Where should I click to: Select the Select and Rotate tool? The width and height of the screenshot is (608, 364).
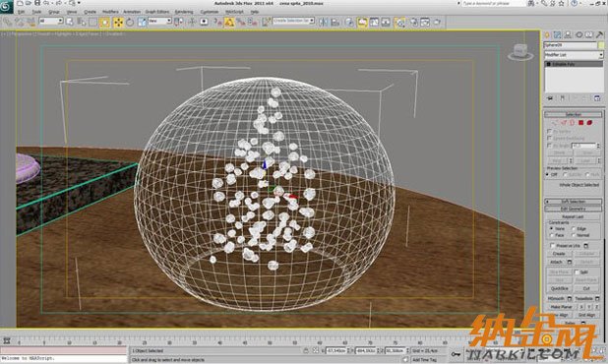pos(130,22)
